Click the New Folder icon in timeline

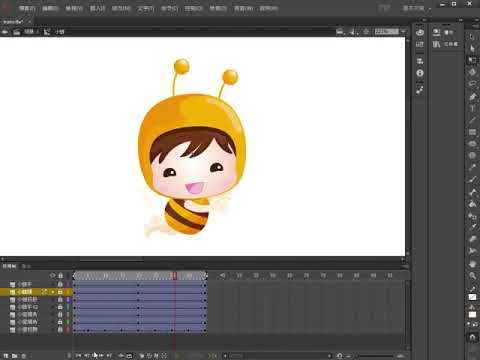15,356
